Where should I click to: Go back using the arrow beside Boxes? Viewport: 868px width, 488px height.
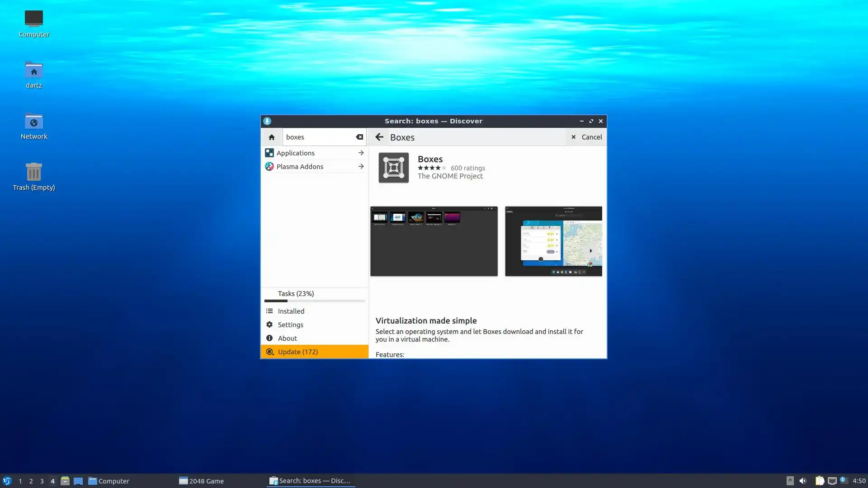379,137
